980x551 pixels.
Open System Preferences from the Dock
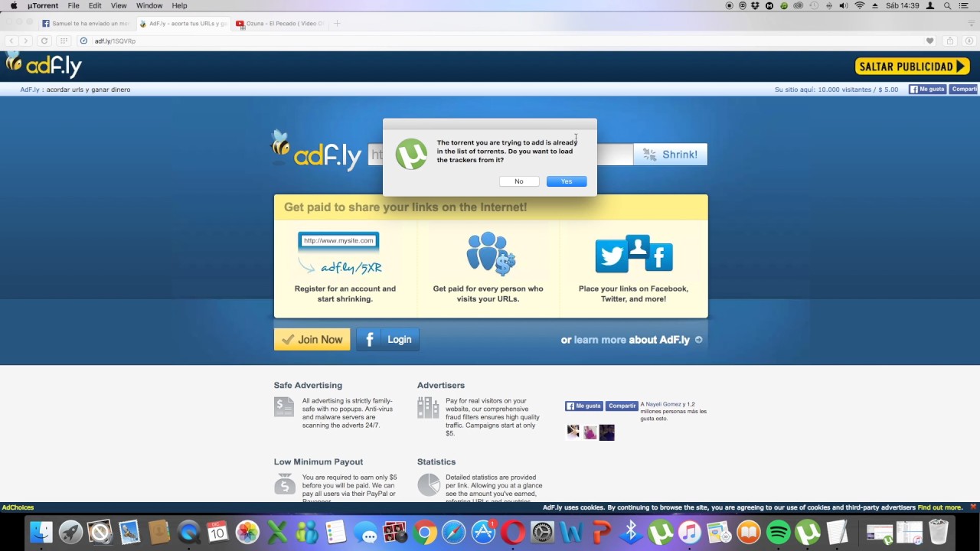point(542,532)
